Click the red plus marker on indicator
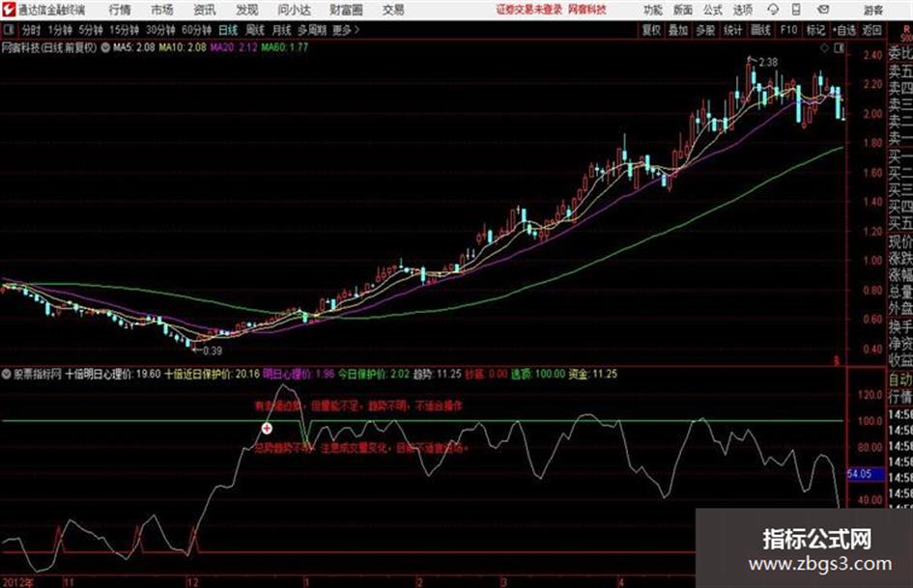The height and width of the screenshot is (588, 913). [267, 429]
